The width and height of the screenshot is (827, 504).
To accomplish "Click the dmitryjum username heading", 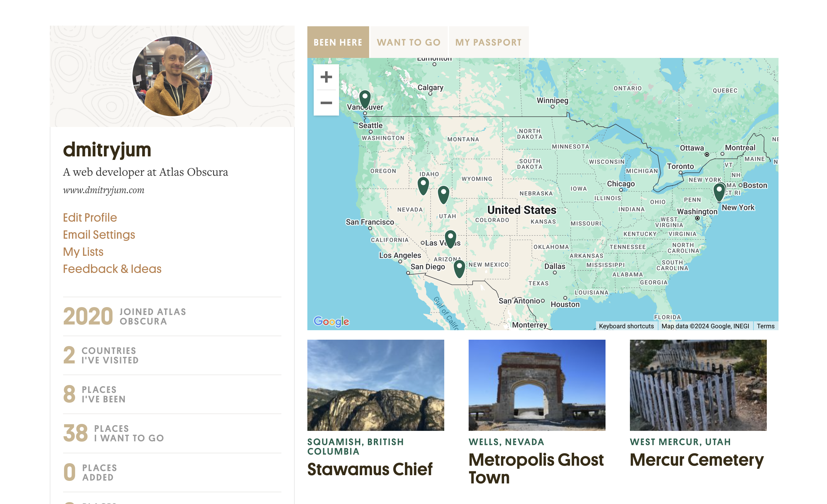I will (107, 149).
